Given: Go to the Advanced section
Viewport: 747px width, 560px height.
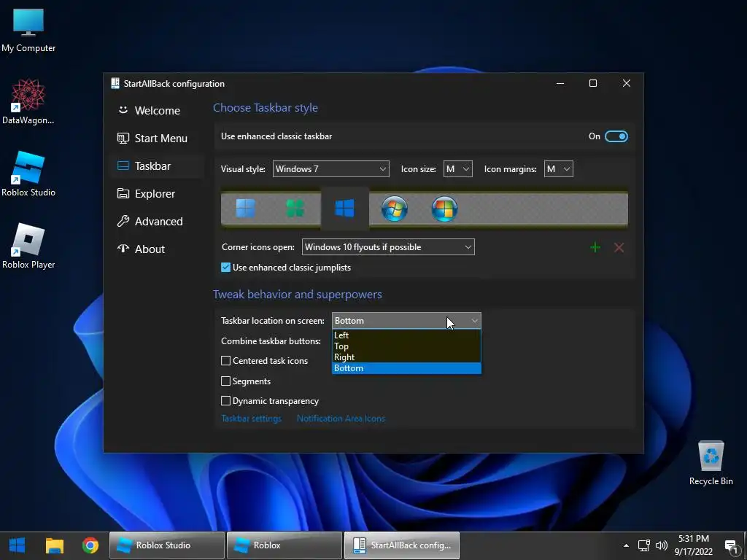Looking at the screenshot, I should pyautogui.click(x=157, y=222).
